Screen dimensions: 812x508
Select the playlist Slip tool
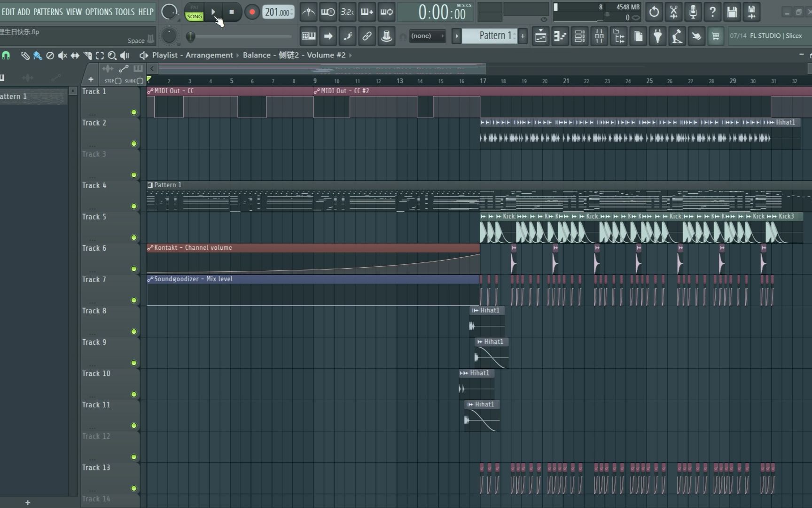pyautogui.click(x=75, y=56)
